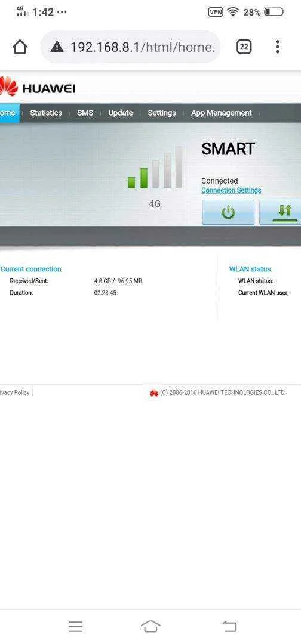
Task: Tap the battery indicator icon
Action: click(274, 12)
